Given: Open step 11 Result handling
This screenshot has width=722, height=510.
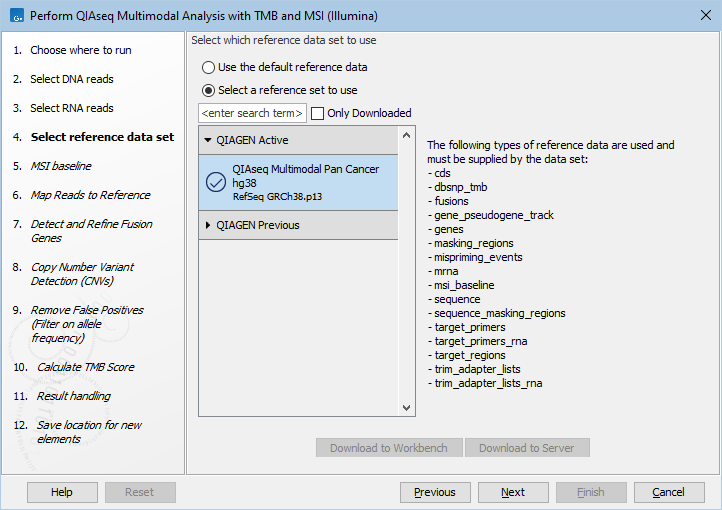Looking at the screenshot, I should point(74,396).
